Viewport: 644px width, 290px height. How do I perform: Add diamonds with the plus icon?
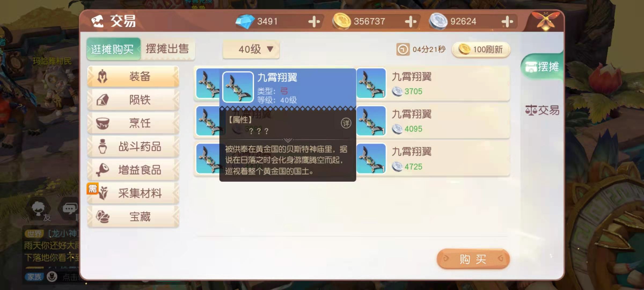pyautogui.click(x=314, y=21)
